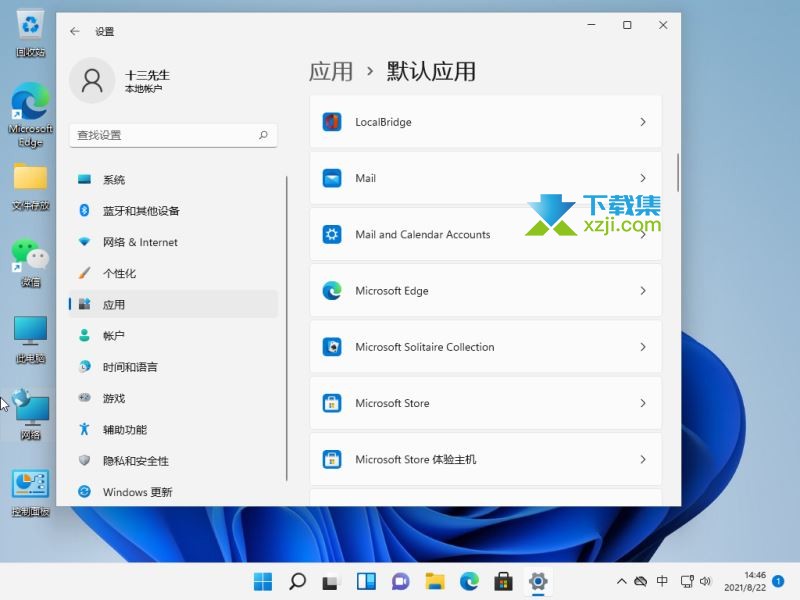Open the notification badge
Image resolution: width=800 pixels, height=600 pixels.
(778, 581)
